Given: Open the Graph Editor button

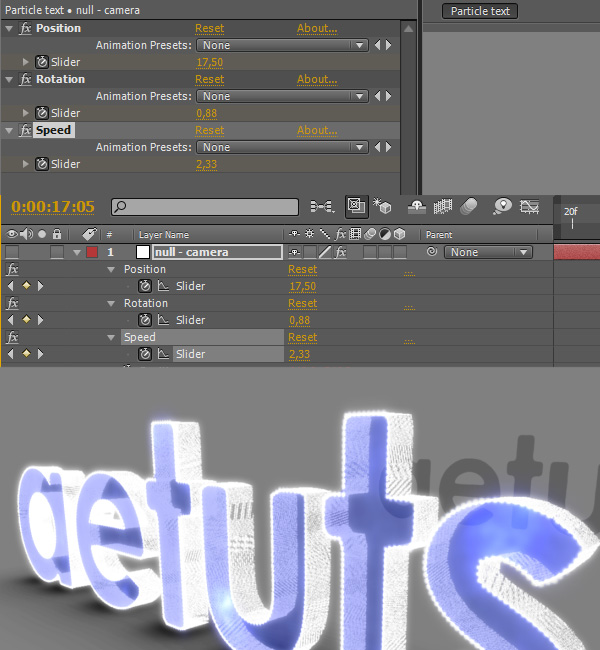Looking at the screenshot, I should 530,206.
